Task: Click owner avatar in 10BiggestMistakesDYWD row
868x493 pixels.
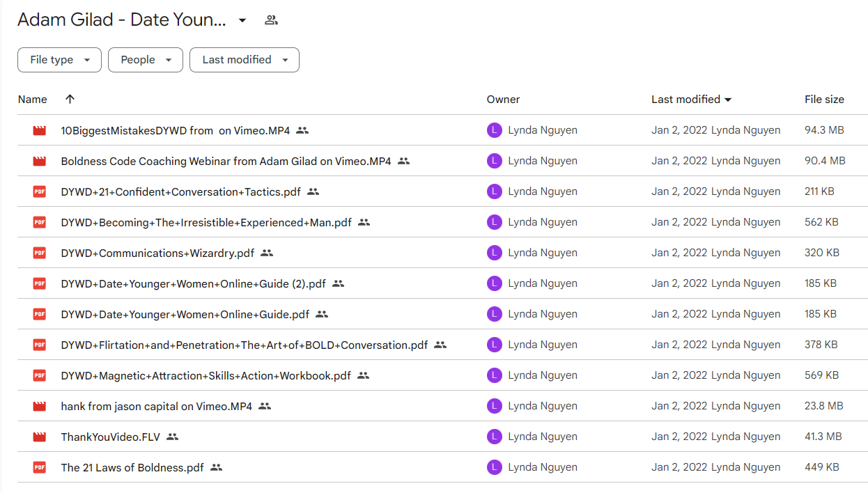Action: (495, 130)
